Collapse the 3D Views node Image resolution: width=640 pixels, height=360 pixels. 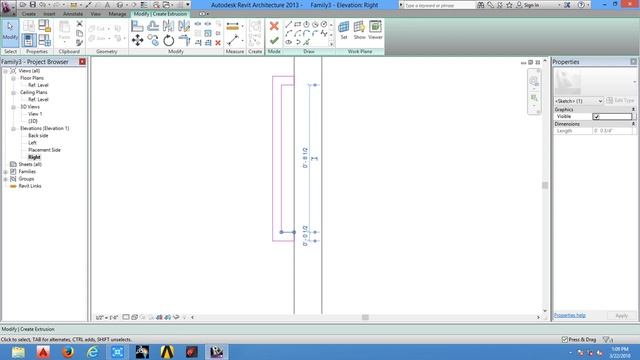pos(13,107)
